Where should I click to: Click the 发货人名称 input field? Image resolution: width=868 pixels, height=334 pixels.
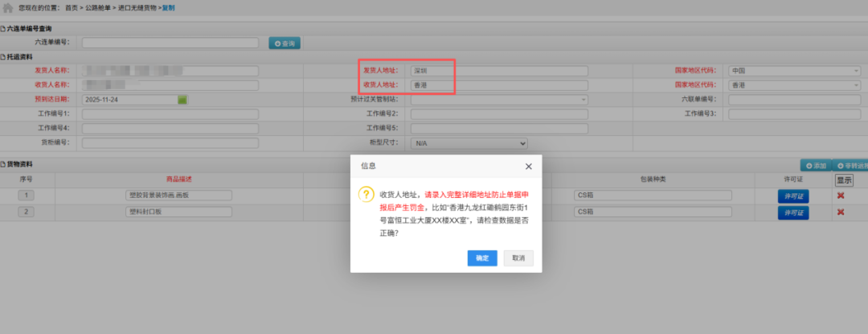point(170,71)
